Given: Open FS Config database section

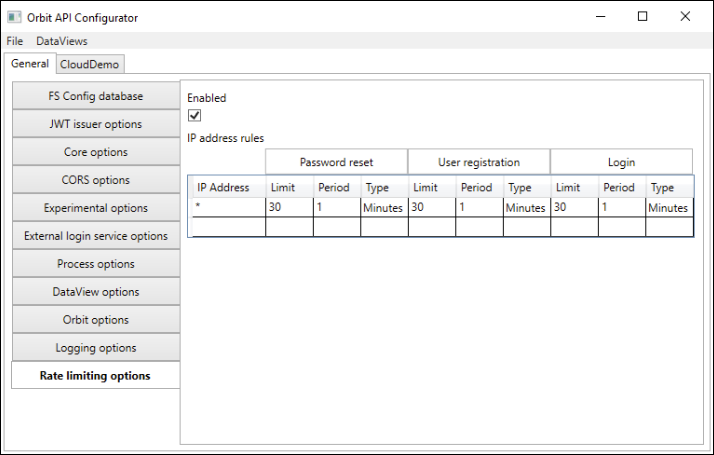Looking at the screenshot, I should tap(96, 96).
